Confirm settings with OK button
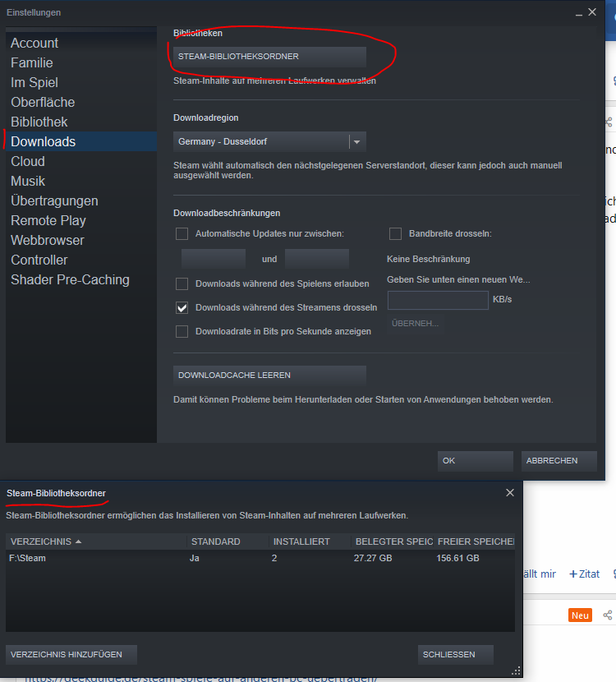The image size is (616, 682). click(476, 461)
